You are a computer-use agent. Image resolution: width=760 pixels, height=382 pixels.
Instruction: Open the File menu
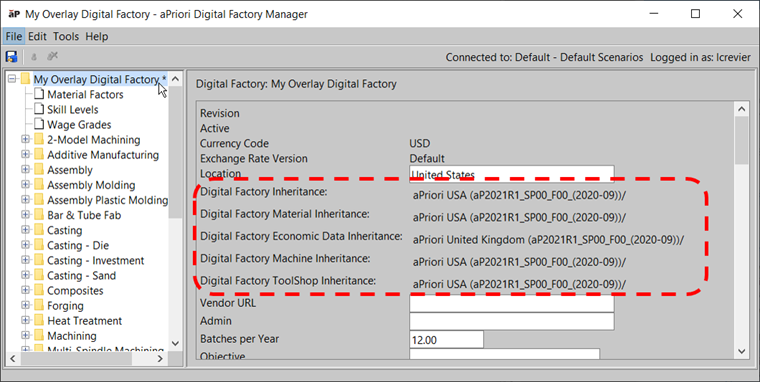[x=14, y=36]
